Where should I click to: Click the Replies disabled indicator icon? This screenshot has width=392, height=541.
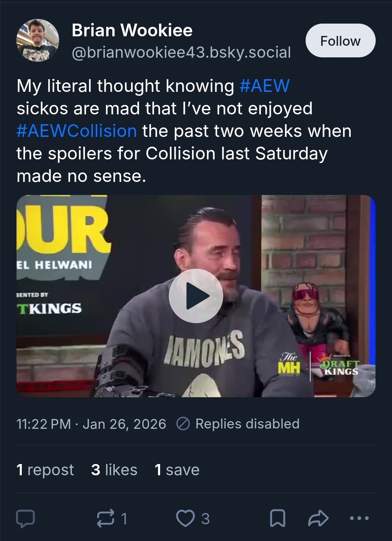pyautogui.click(x=183, y=424)
